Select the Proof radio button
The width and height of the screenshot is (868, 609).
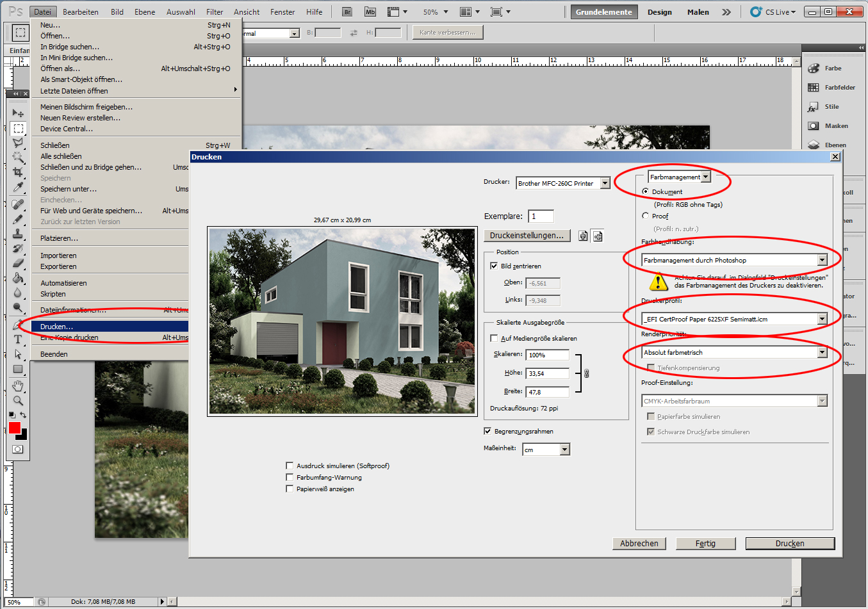coord(645,216)
